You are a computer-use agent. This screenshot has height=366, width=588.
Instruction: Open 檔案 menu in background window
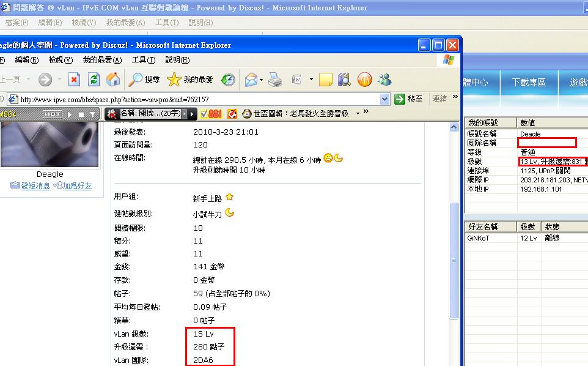[x=17, y=23]
